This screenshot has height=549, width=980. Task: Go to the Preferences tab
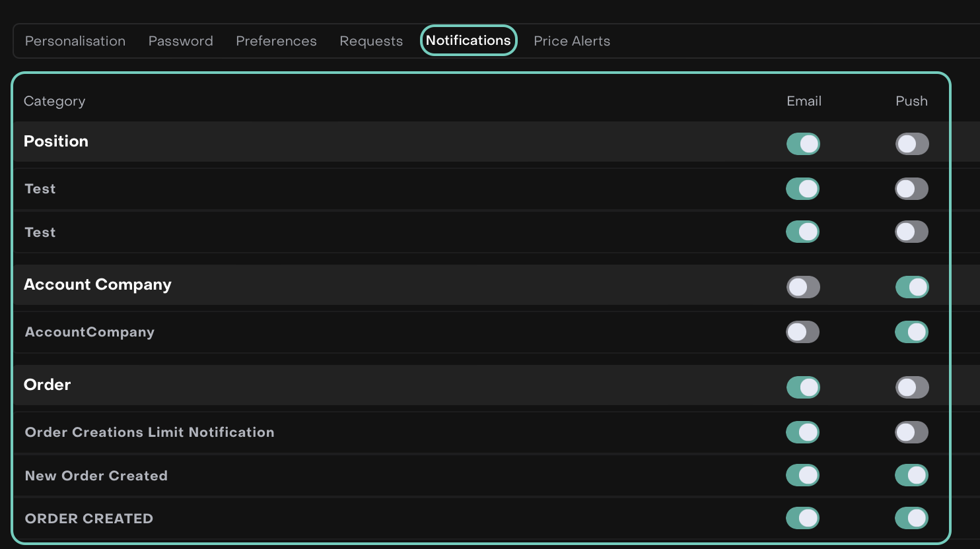point(276,41)
